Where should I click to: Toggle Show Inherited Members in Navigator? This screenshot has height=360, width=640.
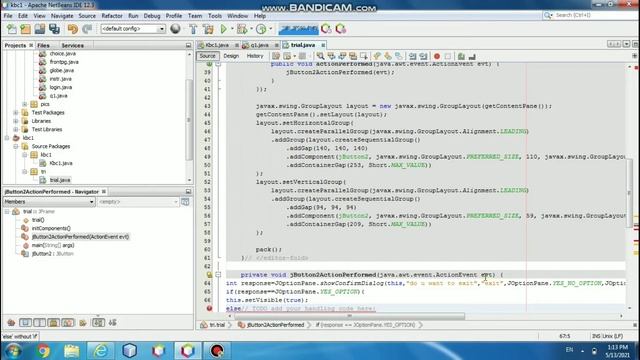coord(11,323)
